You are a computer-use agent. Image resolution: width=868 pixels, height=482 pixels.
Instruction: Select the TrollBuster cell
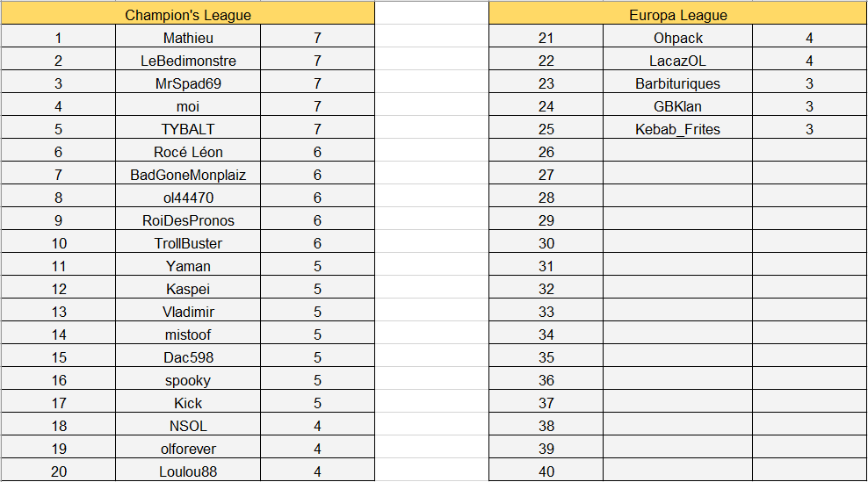click(x=188, y=243)
